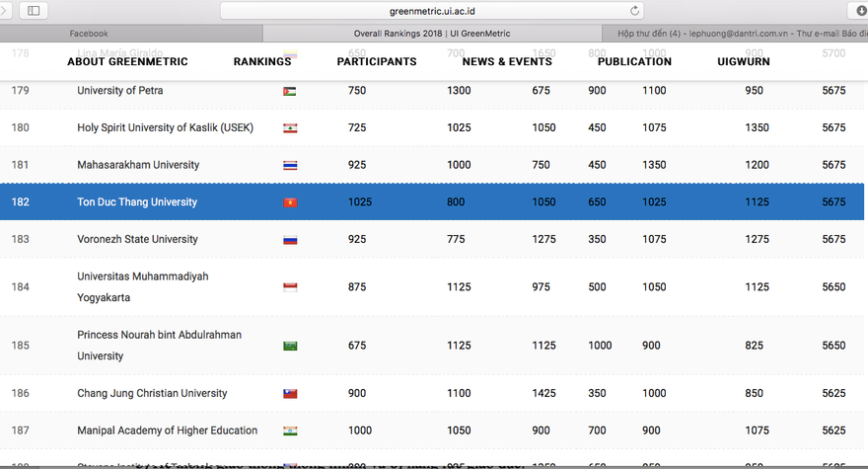Click the Russia flag beside Voronezh State University
Viewport: 868px width, 469px height.
290,240
